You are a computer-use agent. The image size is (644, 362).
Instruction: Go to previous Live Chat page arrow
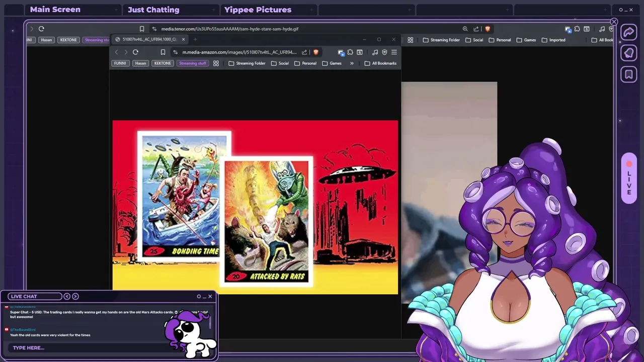click(x=67, y=296)
